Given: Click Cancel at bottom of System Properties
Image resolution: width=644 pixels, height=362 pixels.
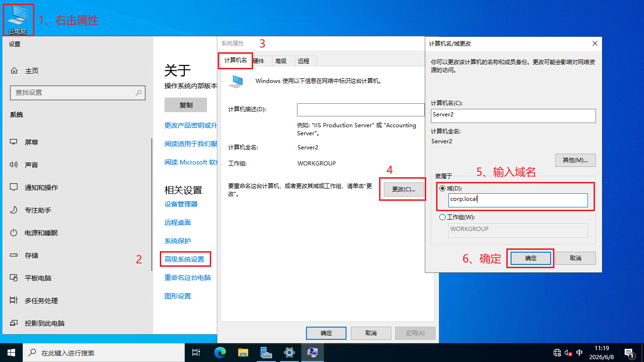Looking at the screenshot, I should coord(371,333).
